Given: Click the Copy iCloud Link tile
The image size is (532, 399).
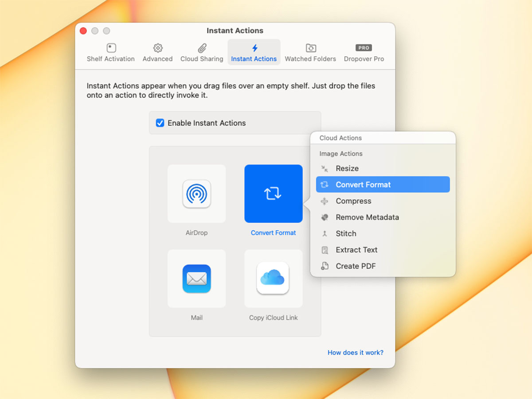Looking at the screenshot, I should (273, 279).
